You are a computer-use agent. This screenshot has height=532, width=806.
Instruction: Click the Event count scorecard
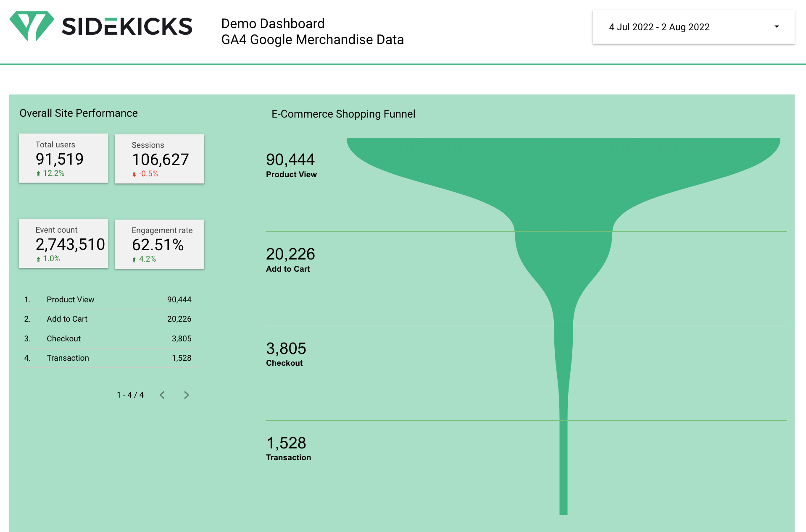pyautogui.click(x=63, y=244)
